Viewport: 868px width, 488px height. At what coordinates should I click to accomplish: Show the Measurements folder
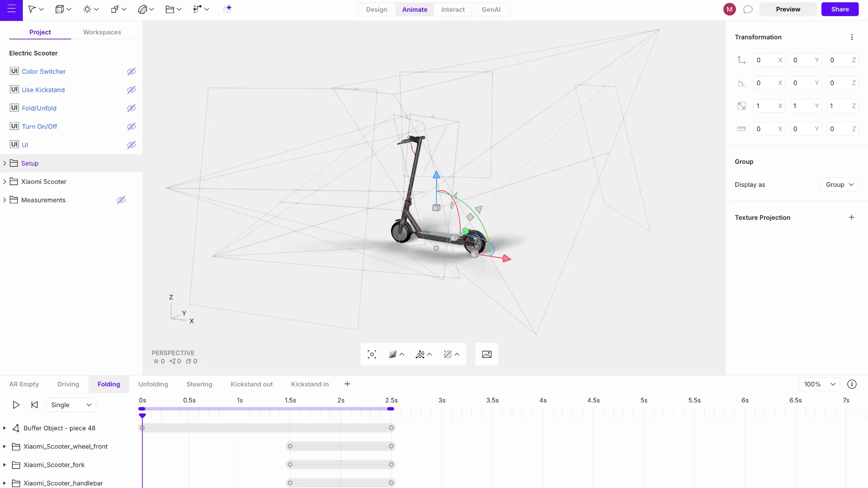121,200
